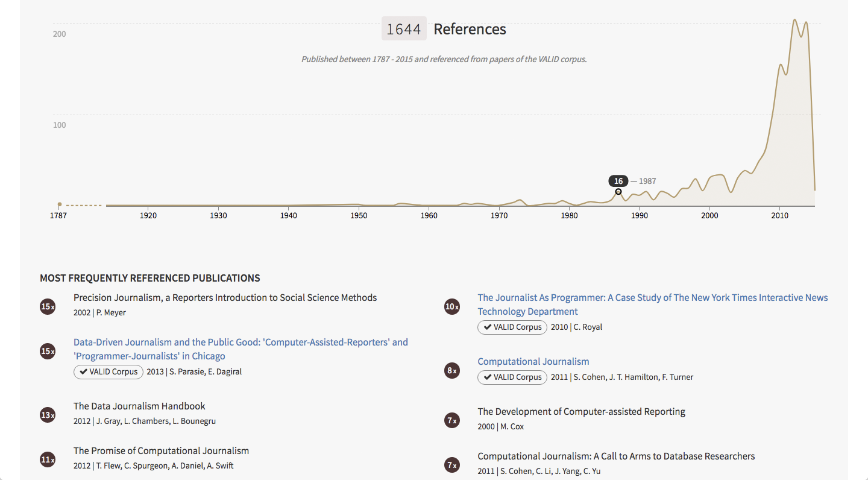
Task: Select The Data Journalism Handbook title
Action: click(139, 406)
